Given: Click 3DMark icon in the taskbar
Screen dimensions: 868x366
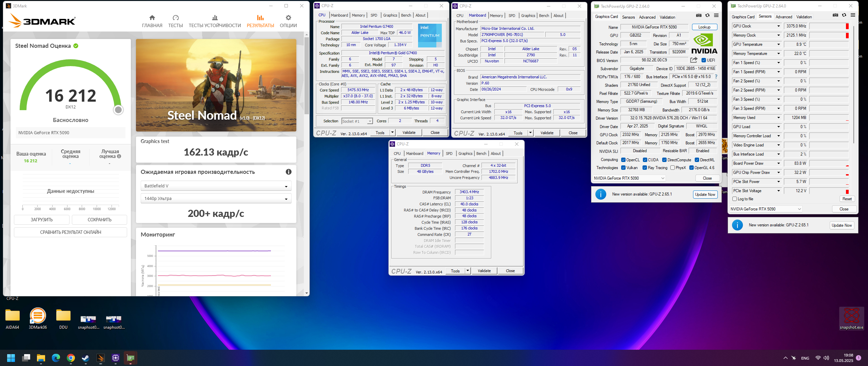Looking at the screenshot, I should pyautogui.click(x=101, y=358).
